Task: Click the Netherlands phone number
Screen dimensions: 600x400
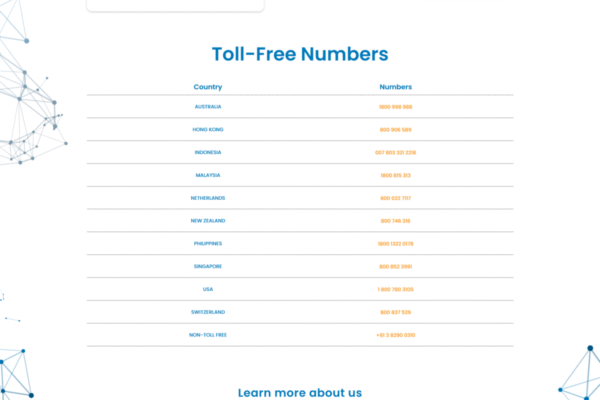Action: click(x=396, y=198)
